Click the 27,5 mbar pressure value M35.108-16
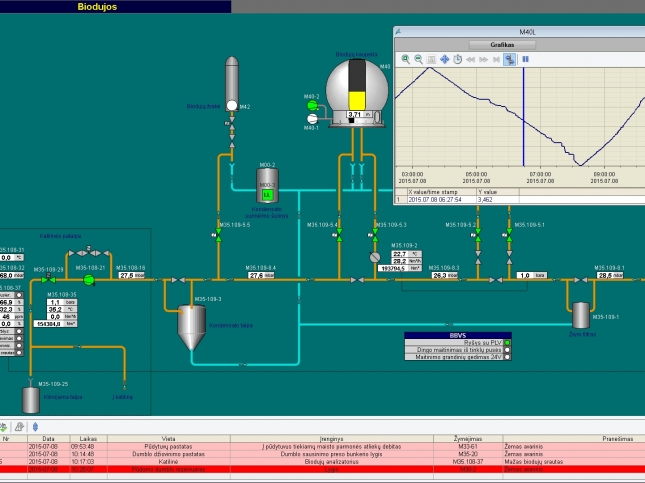The height and width of the screenshot is (483, 645). [x=132, y=275]
